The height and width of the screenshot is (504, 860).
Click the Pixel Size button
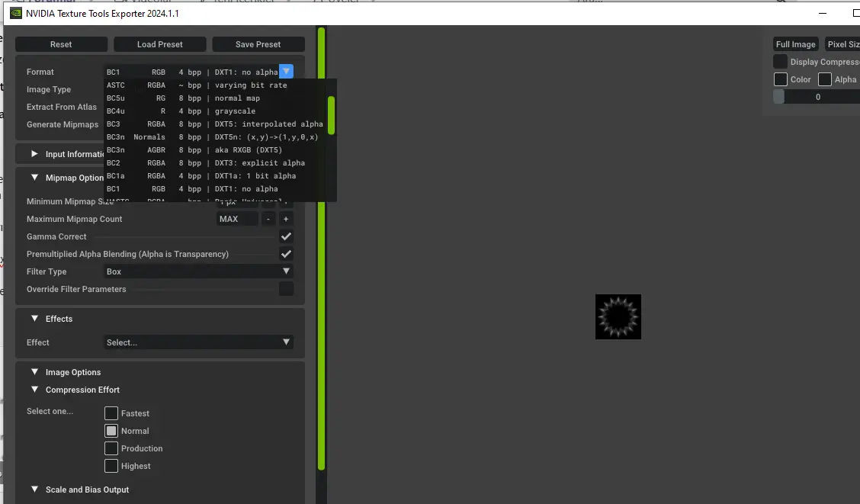coord(842,44)
